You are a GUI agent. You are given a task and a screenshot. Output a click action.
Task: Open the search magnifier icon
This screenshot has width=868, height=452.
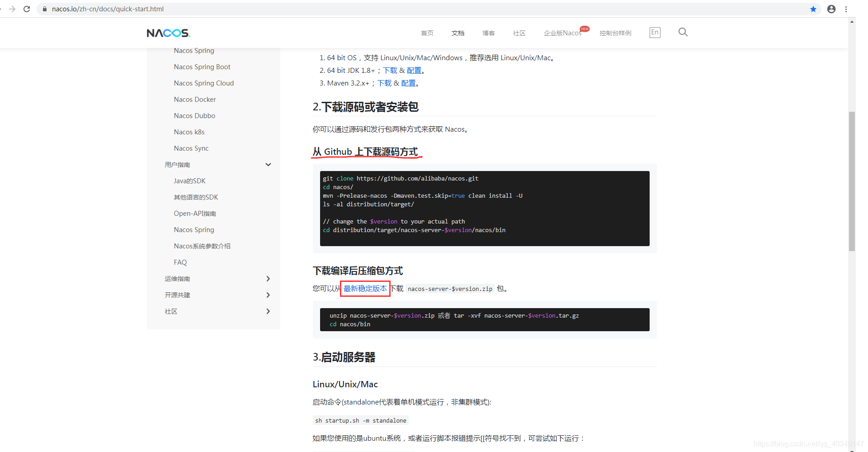(683, 32)
